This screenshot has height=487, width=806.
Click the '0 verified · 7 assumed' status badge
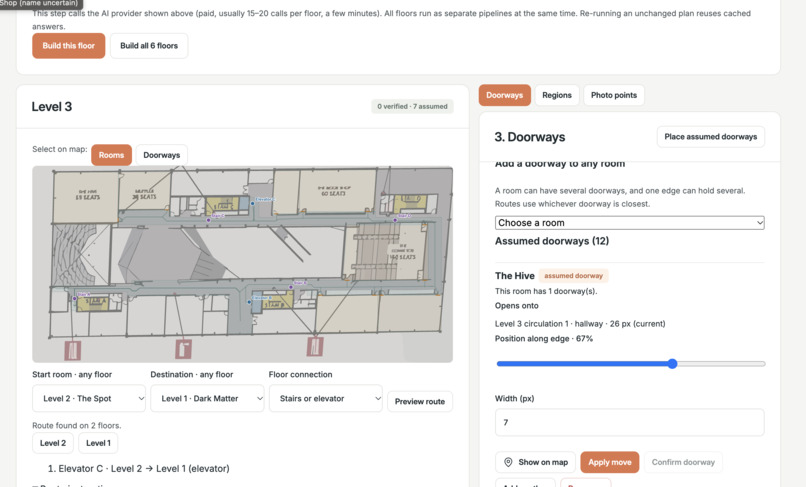412,106
